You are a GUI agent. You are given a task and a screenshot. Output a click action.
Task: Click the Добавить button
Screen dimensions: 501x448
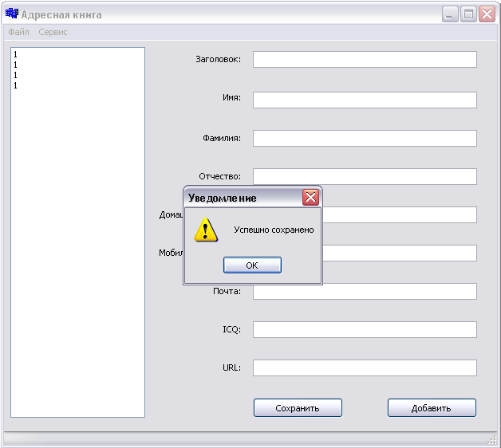pos(432,408)
